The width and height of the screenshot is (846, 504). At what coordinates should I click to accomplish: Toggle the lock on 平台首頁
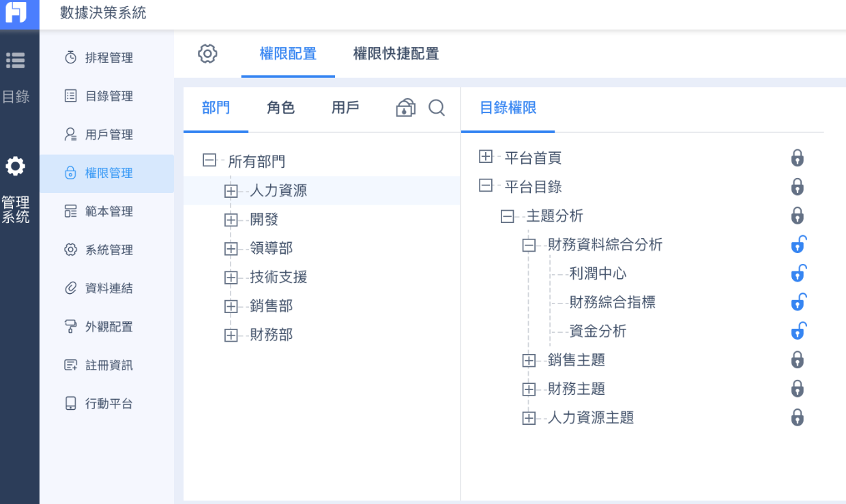(798, 158)
